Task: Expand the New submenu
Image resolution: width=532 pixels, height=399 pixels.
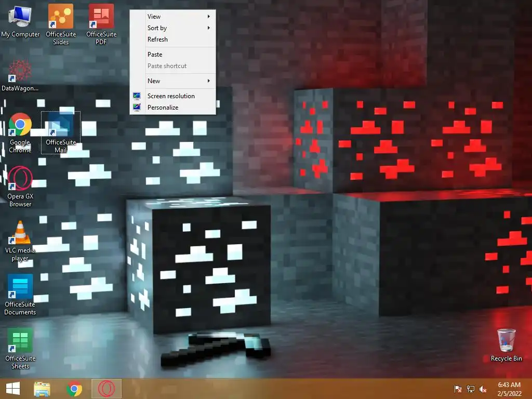Action: click(x=172, y=81)
